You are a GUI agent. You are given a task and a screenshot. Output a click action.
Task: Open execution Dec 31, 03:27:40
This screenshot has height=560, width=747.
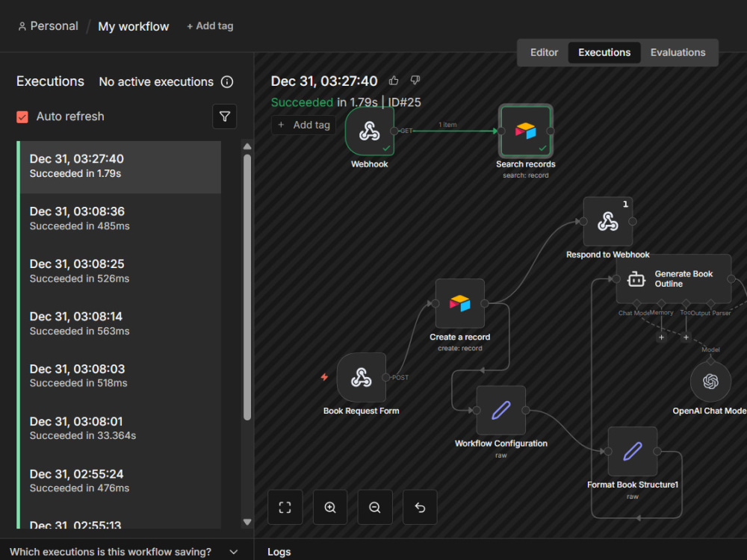[119, 167]
